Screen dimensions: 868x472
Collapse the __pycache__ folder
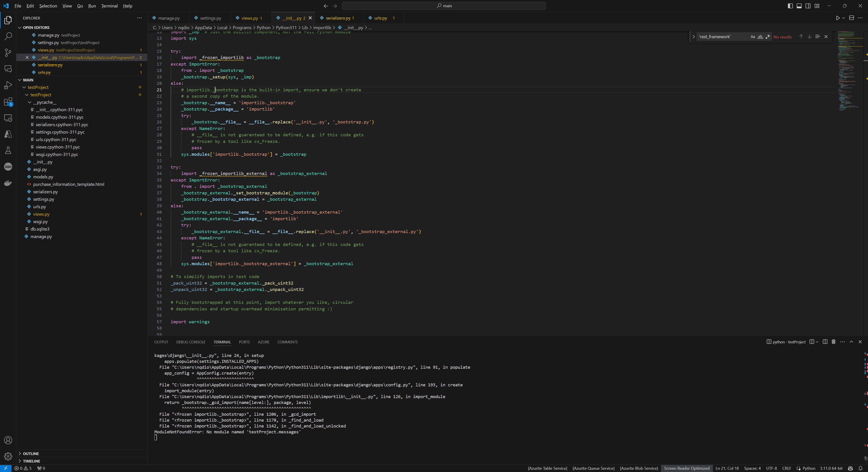[30, 102]
